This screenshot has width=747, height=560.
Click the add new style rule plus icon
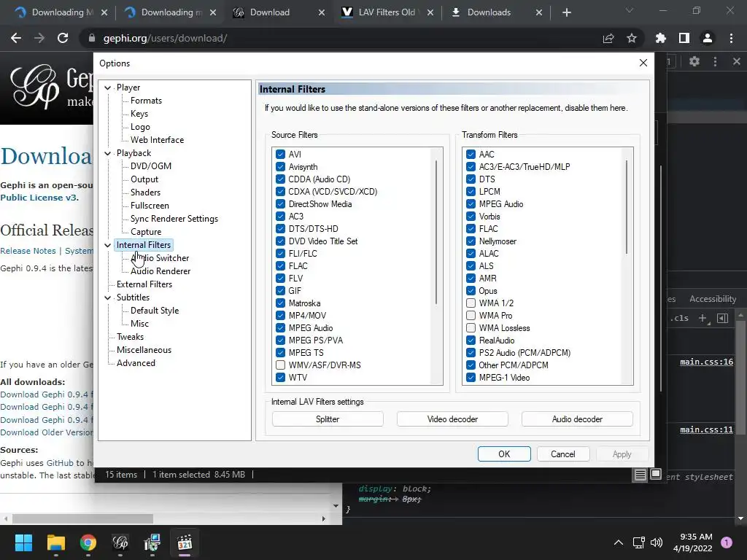(703, 318)
